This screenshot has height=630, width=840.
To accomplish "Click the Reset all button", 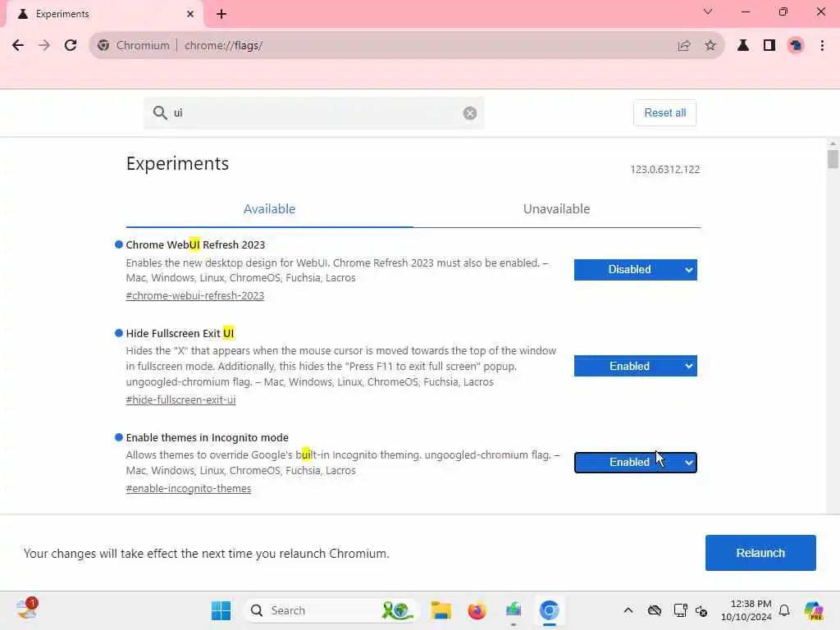I will (664, 112).
